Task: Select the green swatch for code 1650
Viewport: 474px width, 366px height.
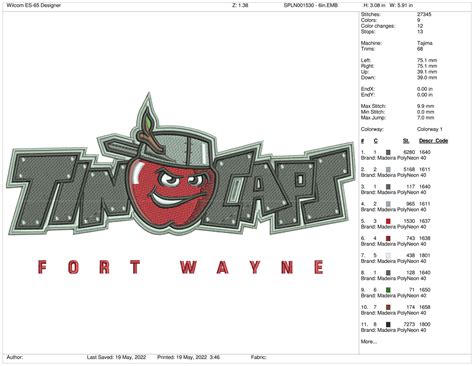Action: tap(388, 290)
